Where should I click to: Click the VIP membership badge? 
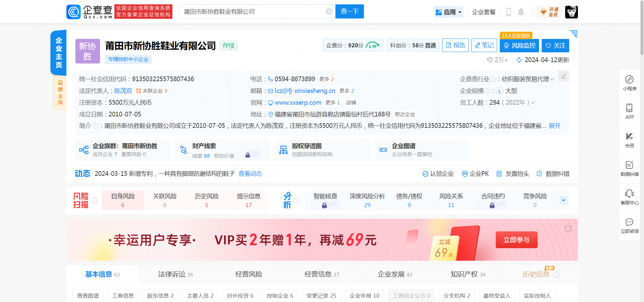[x=549, y=12]
